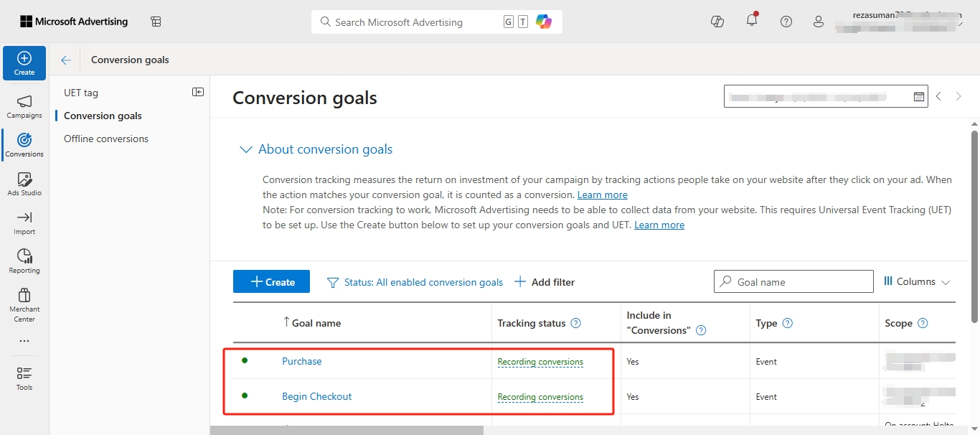
Task: Open the account hierarchy icon near the logo
Action: pyautogui.click(x=156, y=22)
